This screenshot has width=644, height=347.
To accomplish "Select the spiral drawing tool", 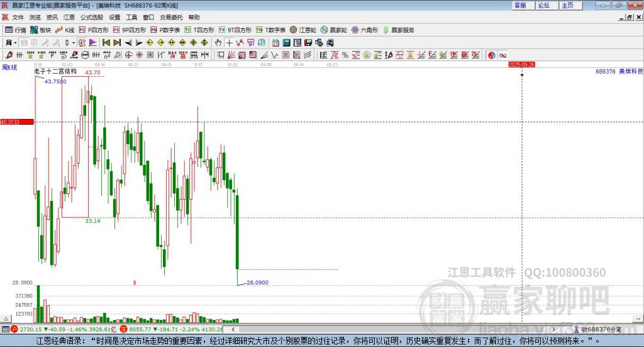I will click(64, 55).
